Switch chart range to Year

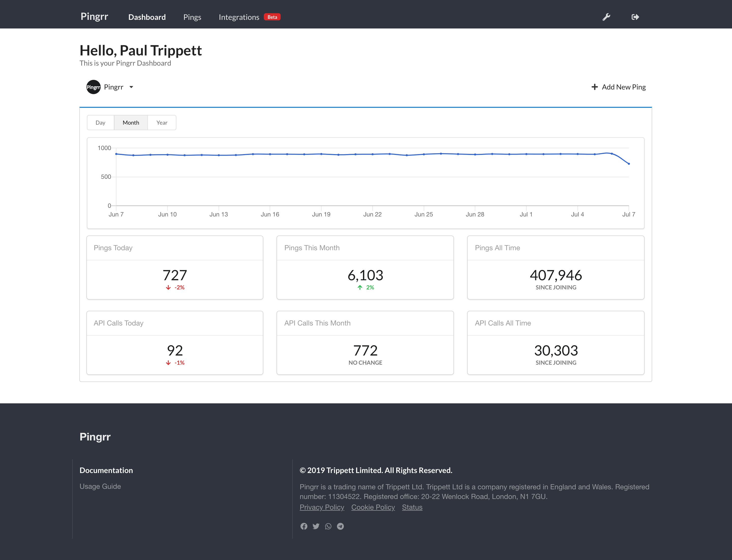(162, 123)
